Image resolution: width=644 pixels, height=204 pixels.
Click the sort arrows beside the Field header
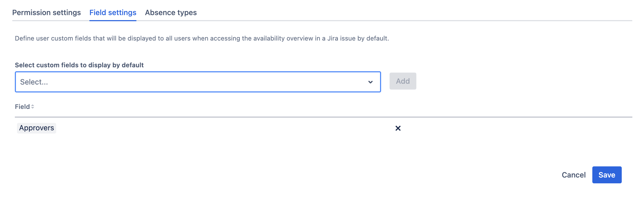click(x=33, y=107)
